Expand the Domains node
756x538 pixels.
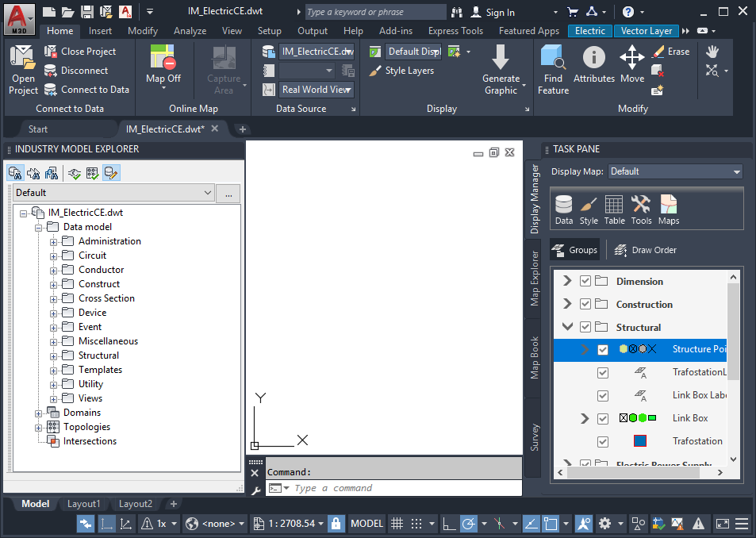click(x=38, y=413)
